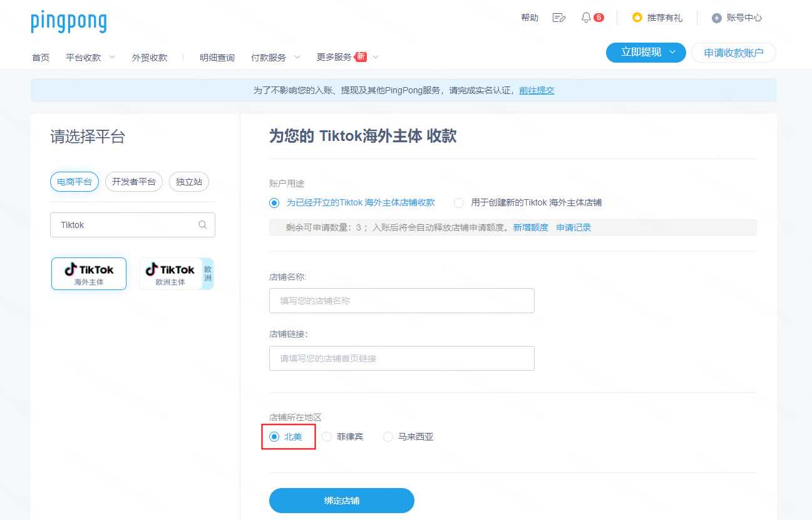This screenshot has width=812, height=520.
Task: Select TikTok 欧洲主体 platform card
Action: click(176, 274)
